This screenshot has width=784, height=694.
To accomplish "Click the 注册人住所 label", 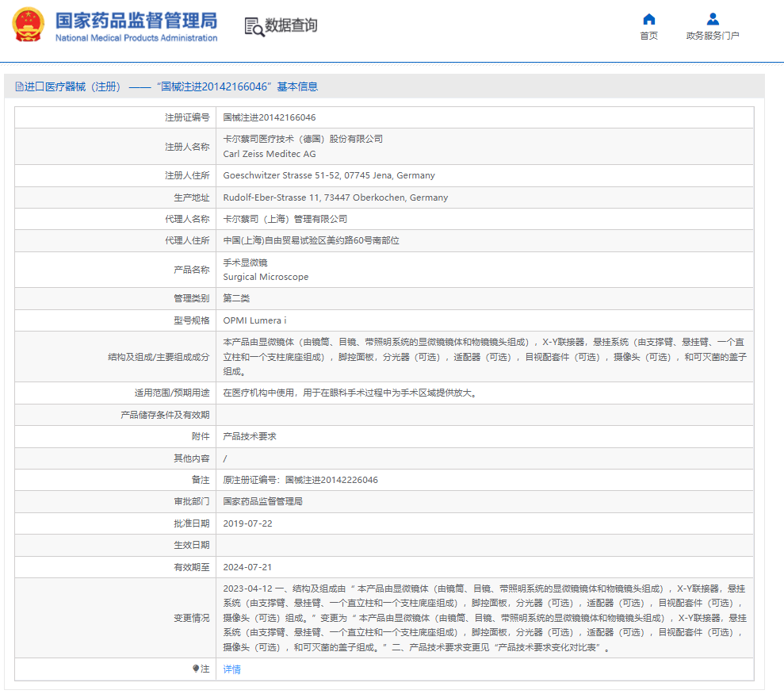I will tap(187, 175).
